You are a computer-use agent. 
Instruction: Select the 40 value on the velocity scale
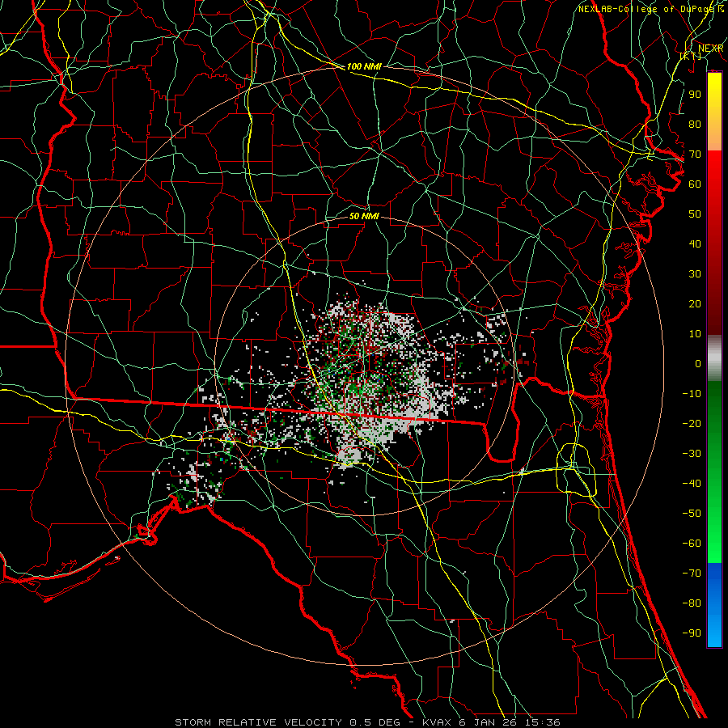[x=695, y=244]
